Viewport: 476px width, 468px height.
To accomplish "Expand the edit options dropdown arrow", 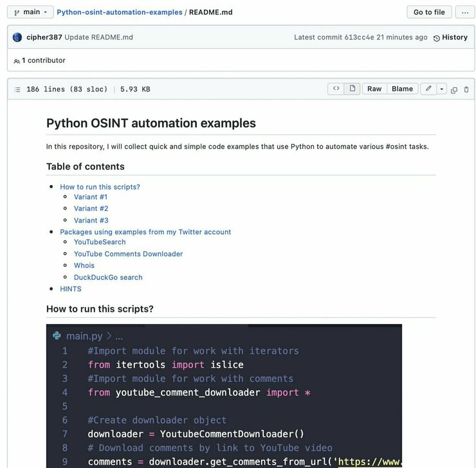I will click(x=442, y=89).
